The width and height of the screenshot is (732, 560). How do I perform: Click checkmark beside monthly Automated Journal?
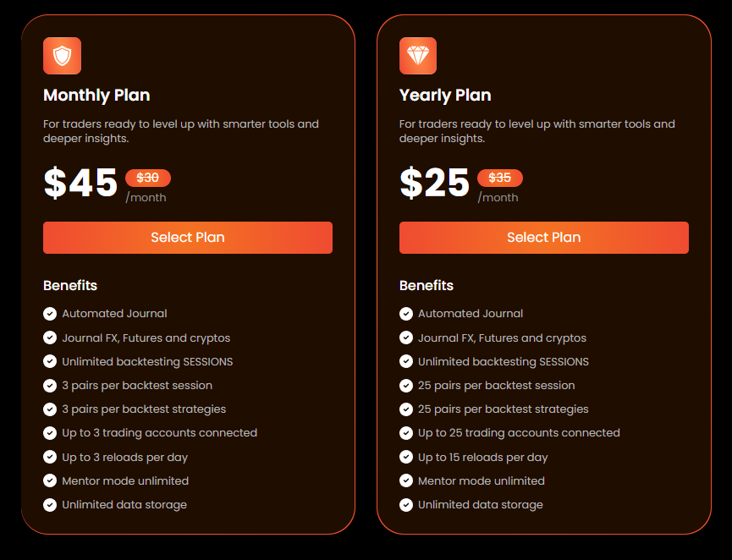pyautogui.click(x=50, y=314)
